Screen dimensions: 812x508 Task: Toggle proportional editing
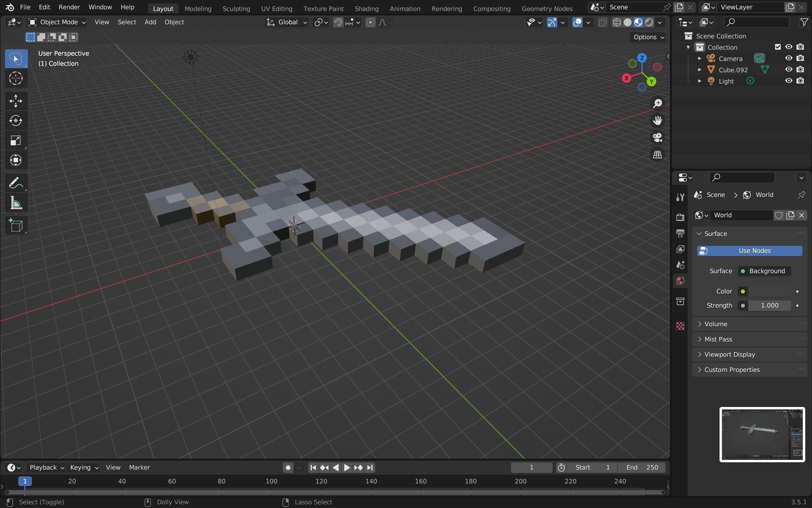(x=370, y=23)
